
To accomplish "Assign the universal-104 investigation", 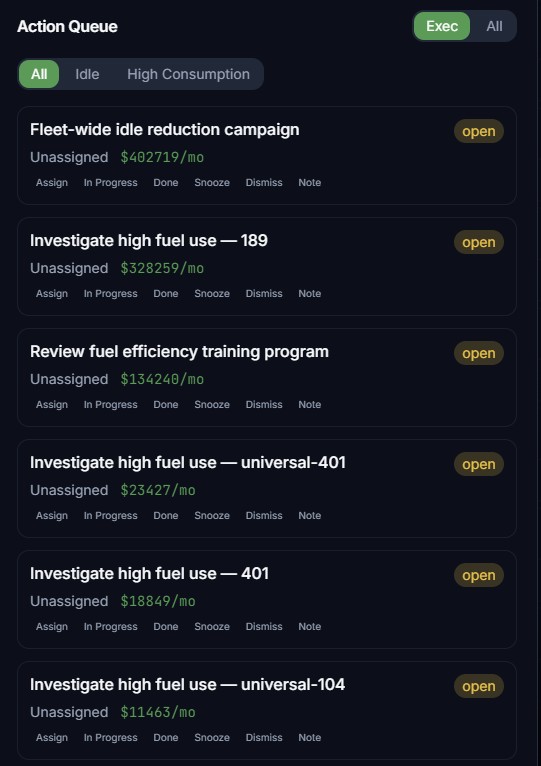I will point(52,737).
